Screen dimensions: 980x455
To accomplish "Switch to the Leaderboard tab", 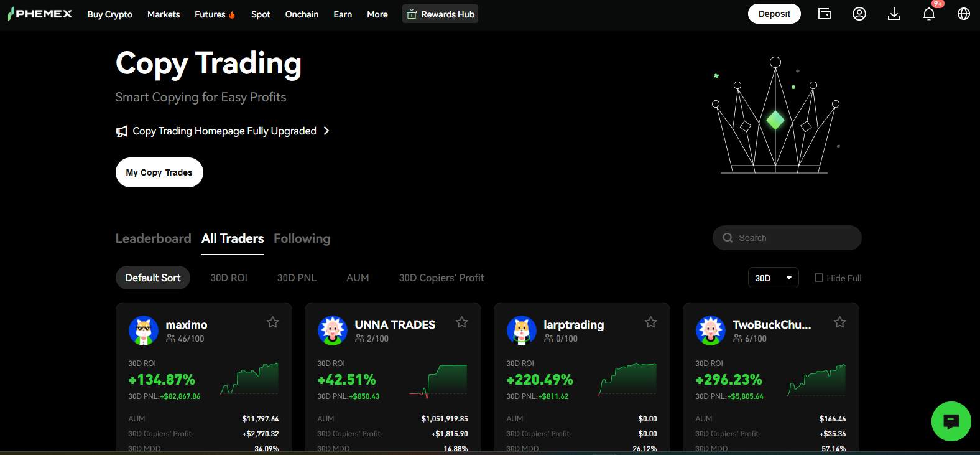I will point(154,238).
